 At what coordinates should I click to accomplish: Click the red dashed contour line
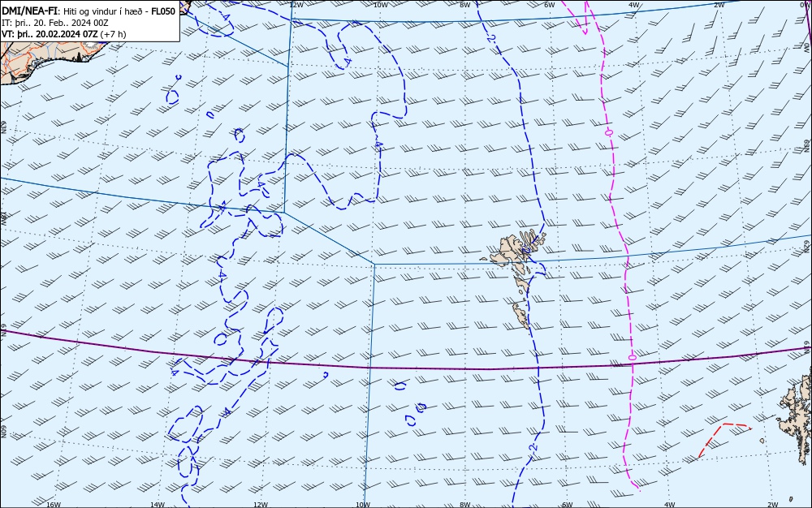pos(724,439)
